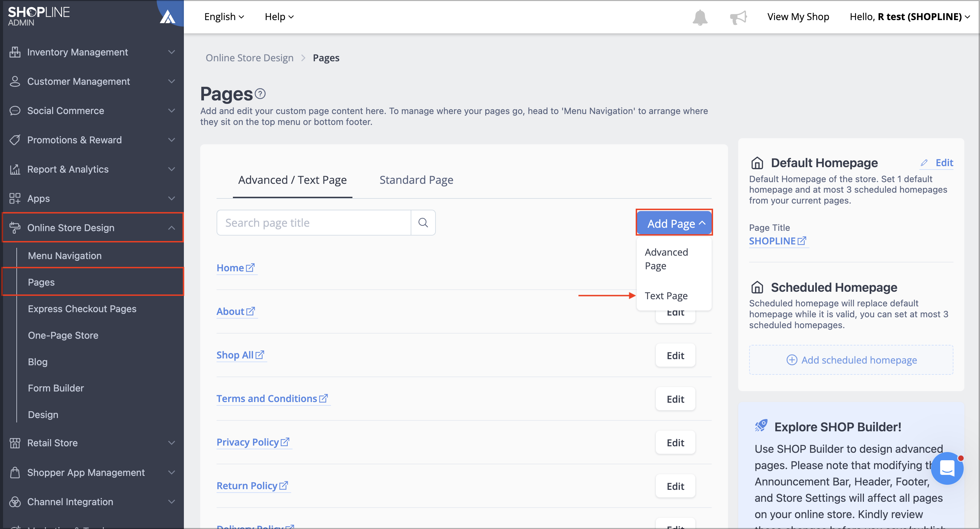Open Design in the sidebar submenu
Screen dimensions: 980x529
point(43,415)
